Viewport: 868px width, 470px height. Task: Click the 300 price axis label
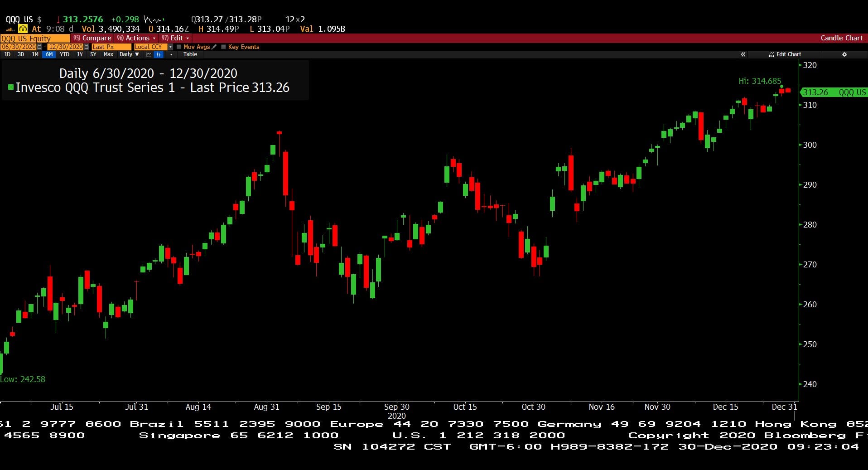point(810,145)
